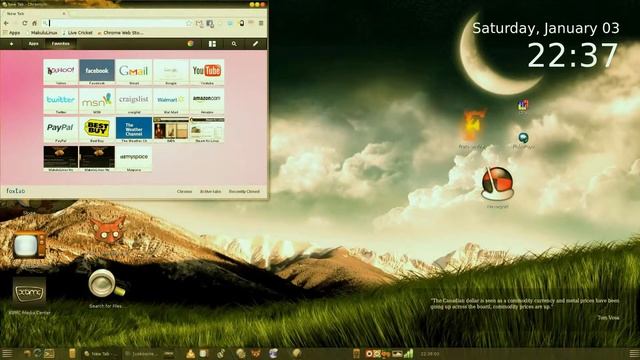
Task: Open the PayPal speed-dial tile
Action: pyautogui.click(x=60, y=129)
